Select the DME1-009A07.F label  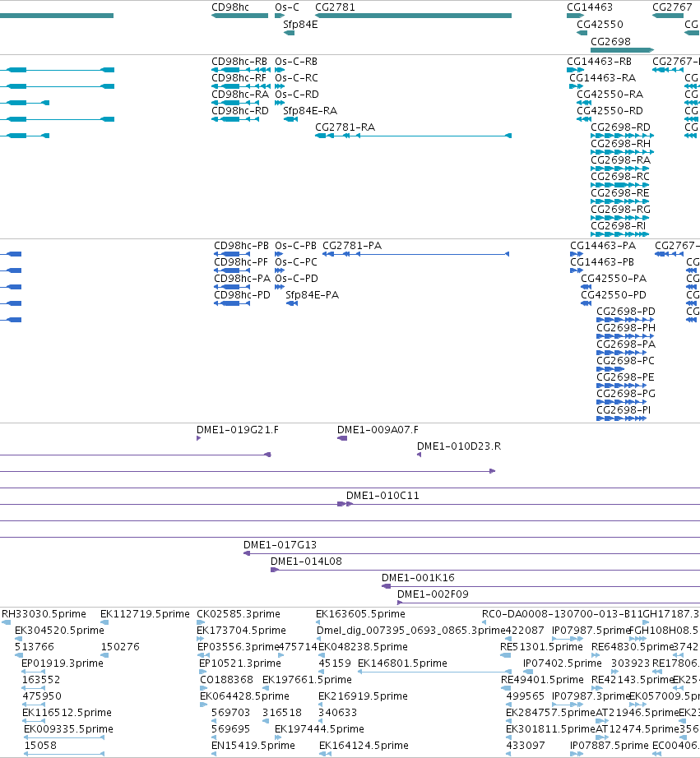coord(378,430)
